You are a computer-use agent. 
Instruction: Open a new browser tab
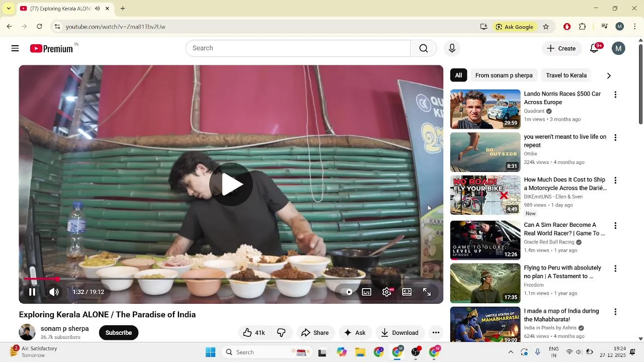click(x=123, y=9)
